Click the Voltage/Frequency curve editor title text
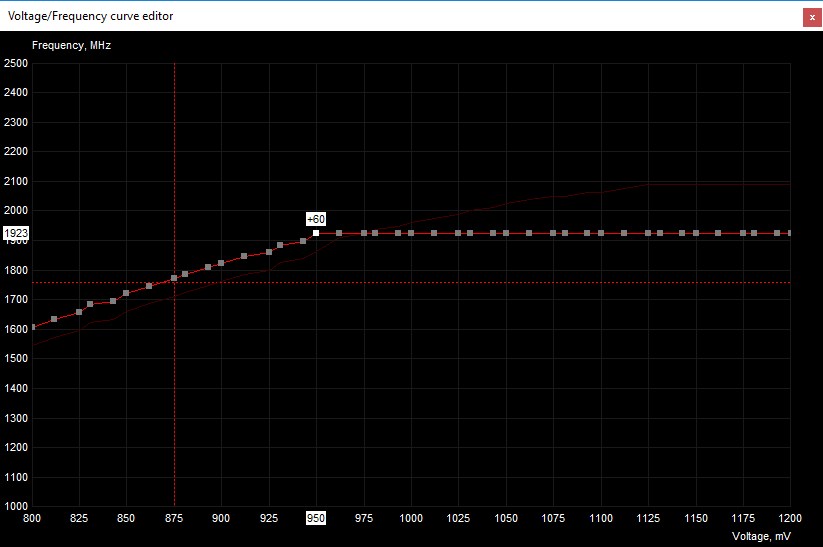Viewport: 823px width, 547px height. (90, 16)
